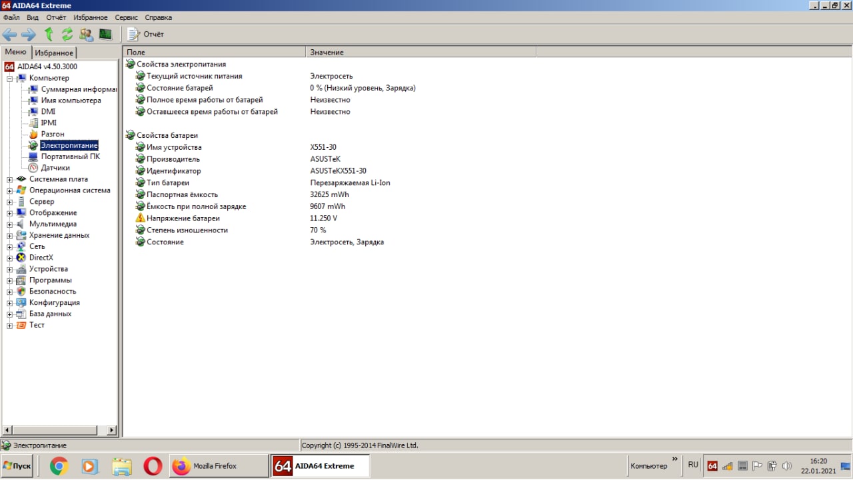Switch to the Избранное sidebar tab
Screen dimensions: 853x504
54,53
